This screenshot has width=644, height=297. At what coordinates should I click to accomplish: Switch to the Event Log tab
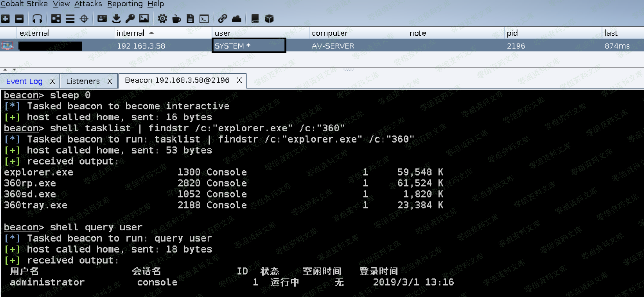point(24,81)
